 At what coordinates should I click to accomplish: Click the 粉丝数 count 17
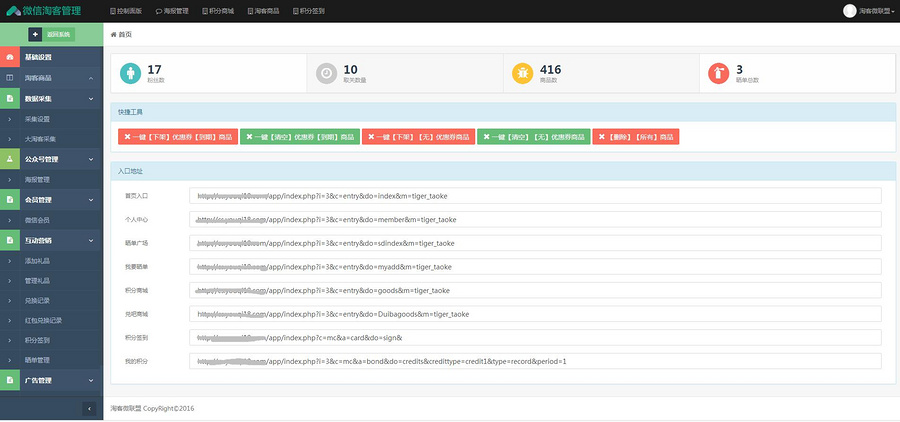tap(154, 69)
